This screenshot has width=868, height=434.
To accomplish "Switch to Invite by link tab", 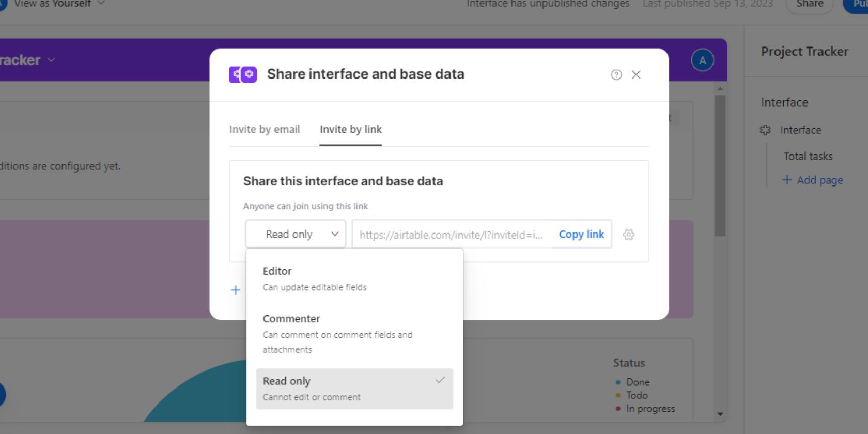I will (350, 129).
